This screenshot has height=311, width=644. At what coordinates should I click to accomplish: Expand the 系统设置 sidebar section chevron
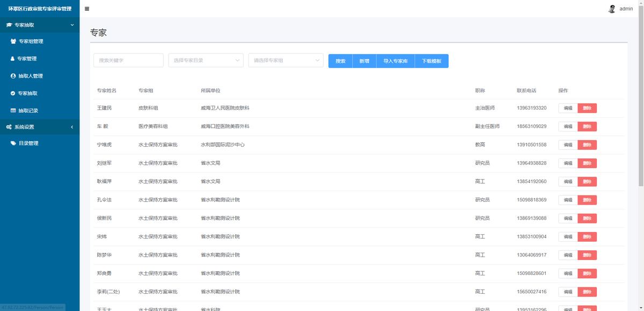72,127
